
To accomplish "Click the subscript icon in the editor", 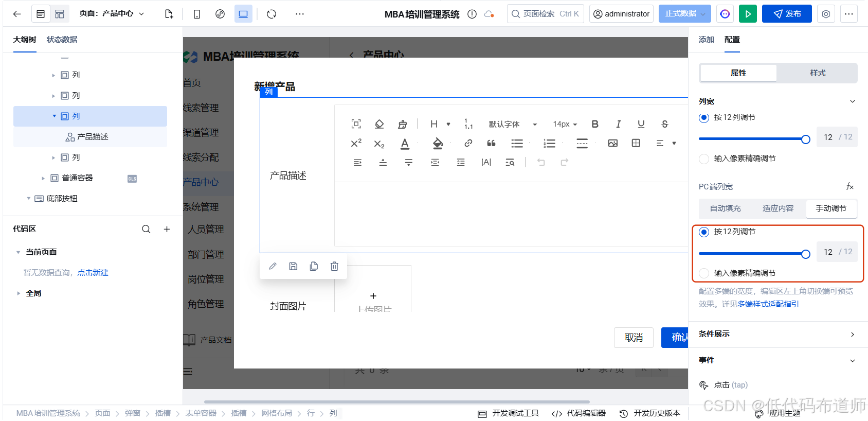I will (x=379, y=144).
